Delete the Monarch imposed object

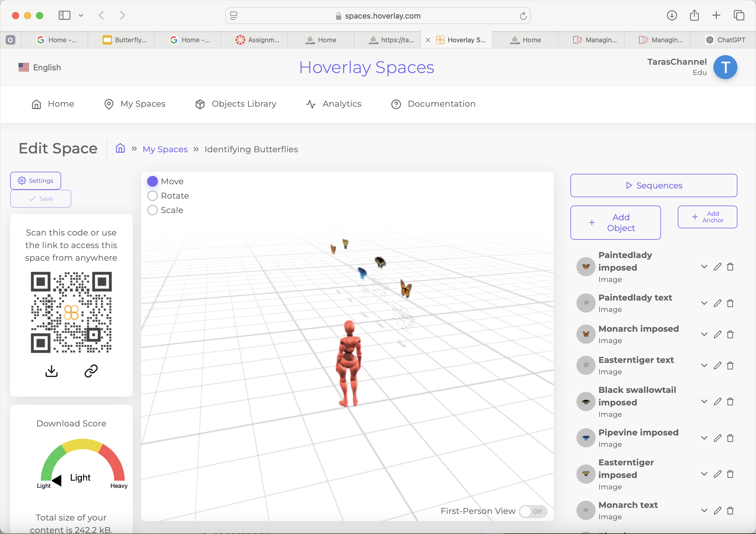(x=730, y=334)
